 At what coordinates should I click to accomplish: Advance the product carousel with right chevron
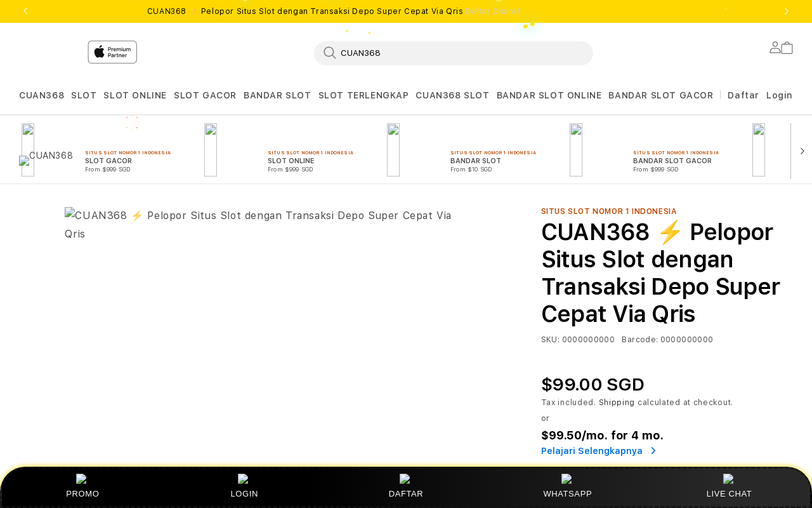tap(802, 151)
